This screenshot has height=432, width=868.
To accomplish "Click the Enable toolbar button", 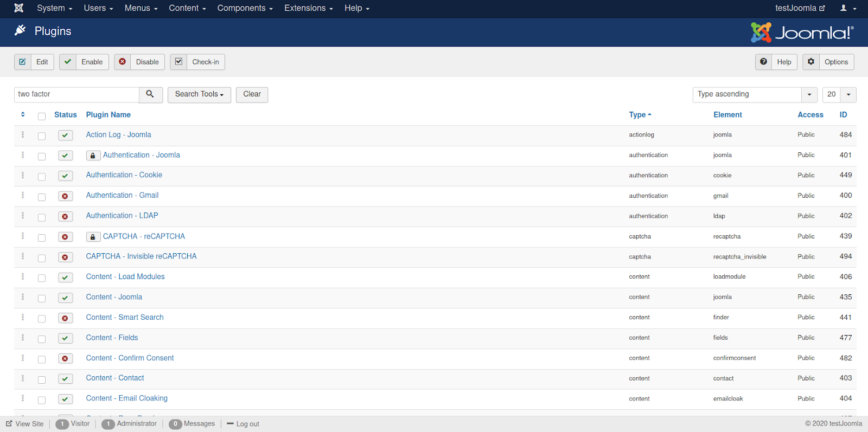I will click(x=84, y=62).
